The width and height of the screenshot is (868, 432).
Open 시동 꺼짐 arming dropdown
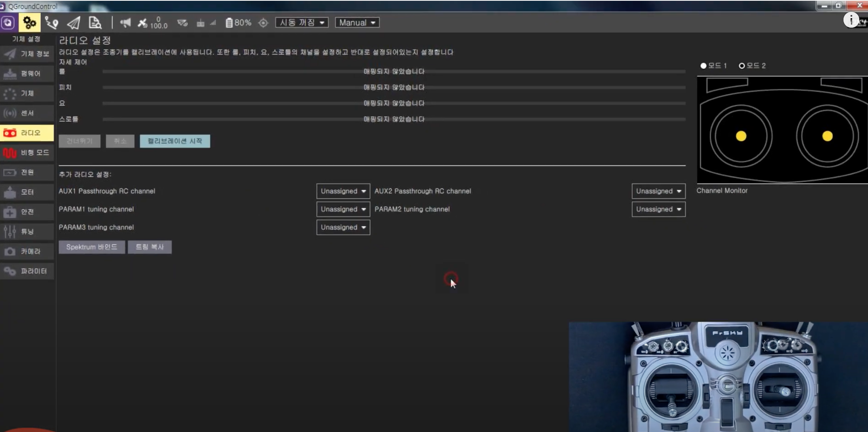point(302,23)
